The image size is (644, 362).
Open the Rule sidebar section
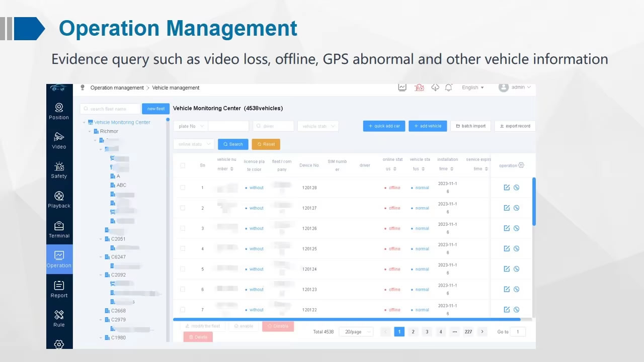[x=59, y=319]
